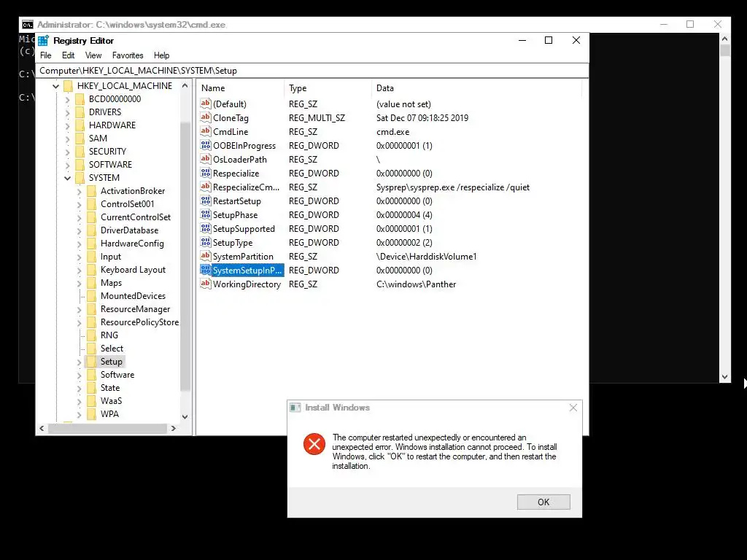
Task: Open the Edit menu
Action: [68, 55]
